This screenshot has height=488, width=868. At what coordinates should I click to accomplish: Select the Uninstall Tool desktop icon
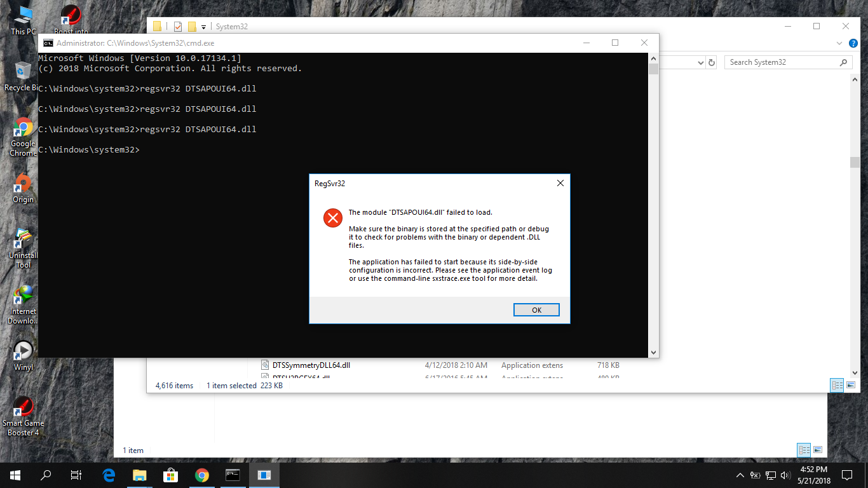tap(24, 248)
